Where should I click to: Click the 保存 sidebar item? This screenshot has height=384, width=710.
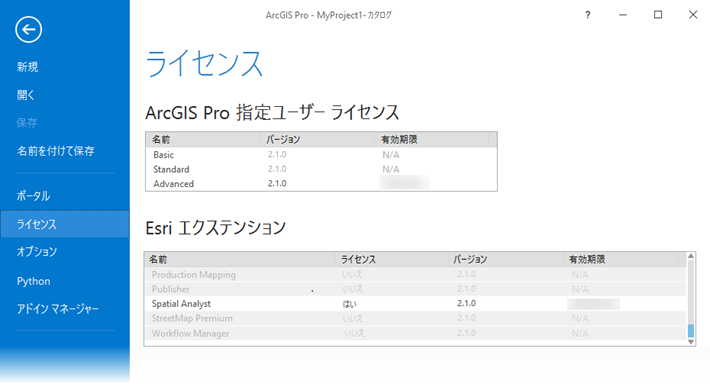tap(27, 123)
